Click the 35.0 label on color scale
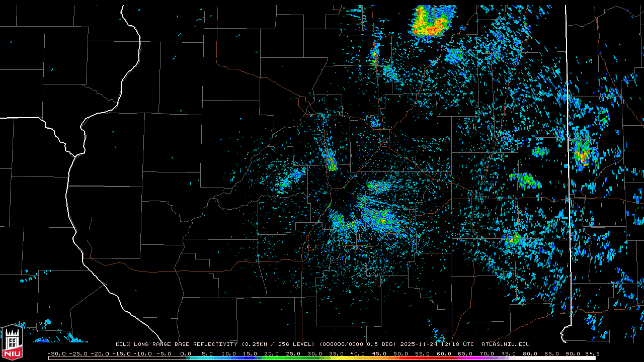 (336, 354)
